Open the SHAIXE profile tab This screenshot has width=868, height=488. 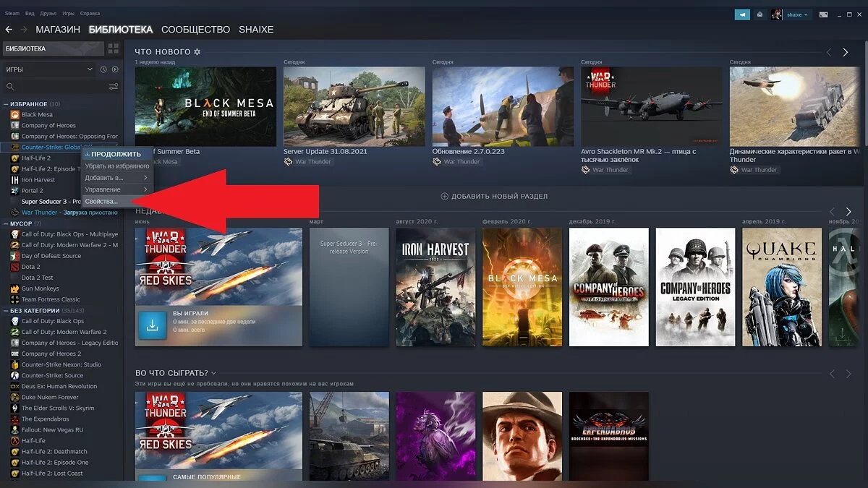pos(257,30)
